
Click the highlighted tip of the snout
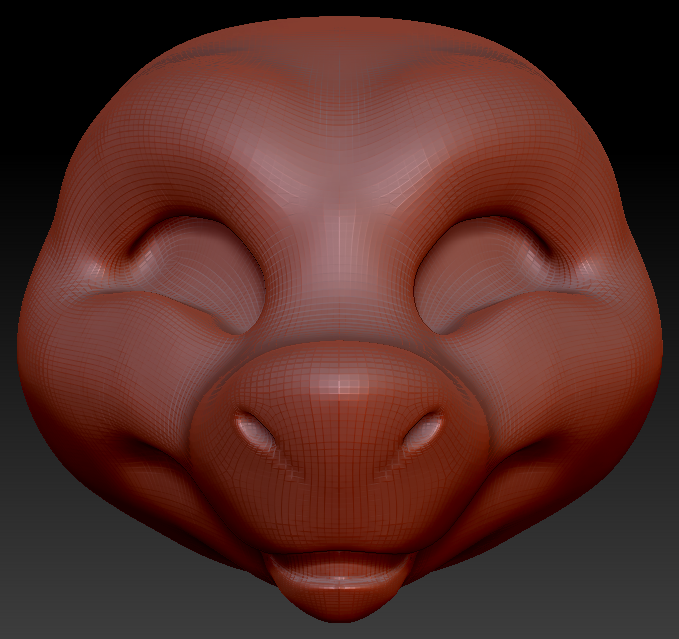click(x=342, y=384)
